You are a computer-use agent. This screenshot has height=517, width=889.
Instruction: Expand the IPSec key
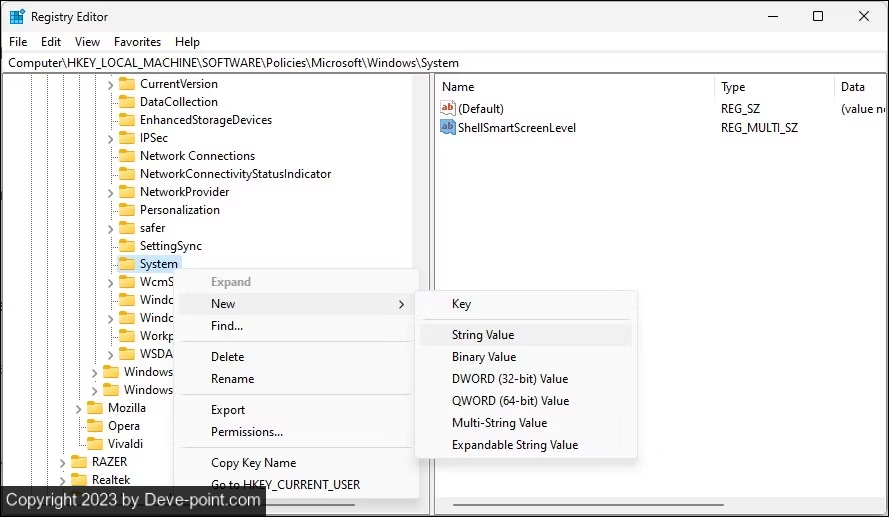point(111,139)
